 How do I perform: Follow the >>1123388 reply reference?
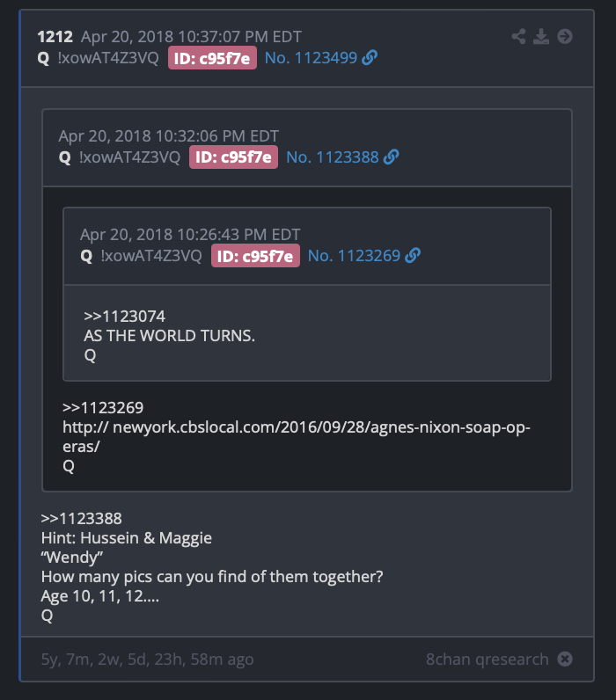coord(81,519)
